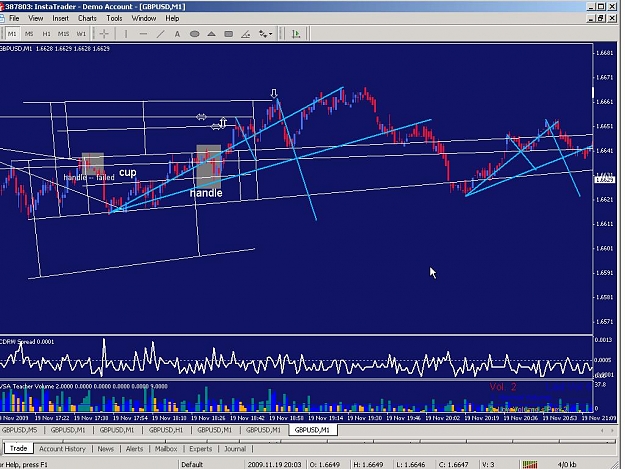Click the 1.6681 level on price scale
The height and width of the screenshot is (469, 625).
click(604, 53)
